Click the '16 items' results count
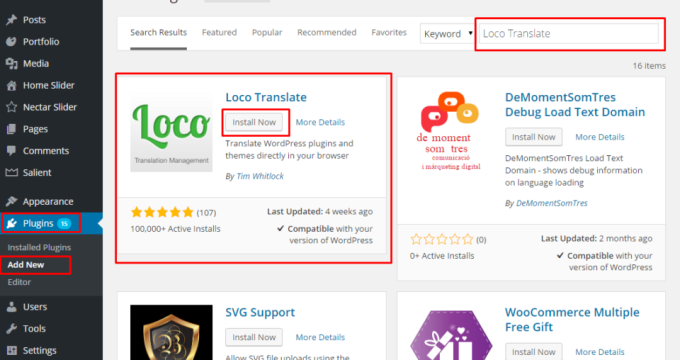 click(x=649, y=66)
